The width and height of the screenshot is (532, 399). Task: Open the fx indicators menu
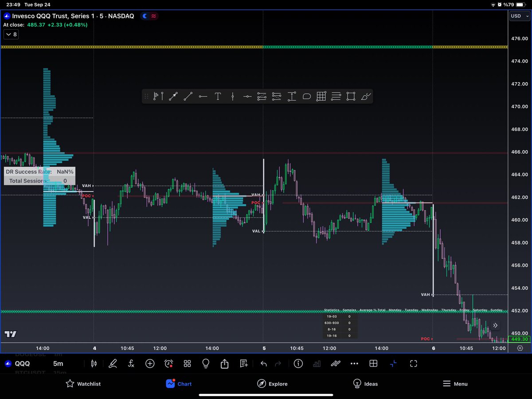[131, 363]
